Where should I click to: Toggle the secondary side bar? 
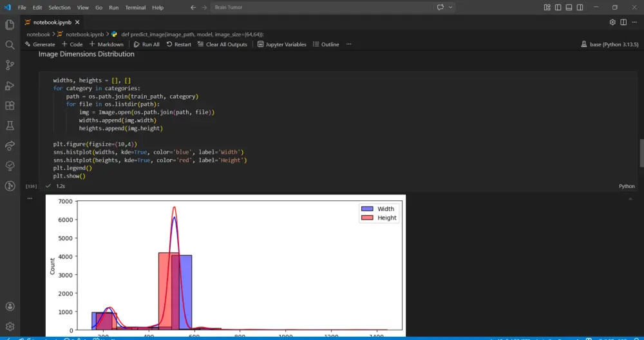tap(580, 7)
